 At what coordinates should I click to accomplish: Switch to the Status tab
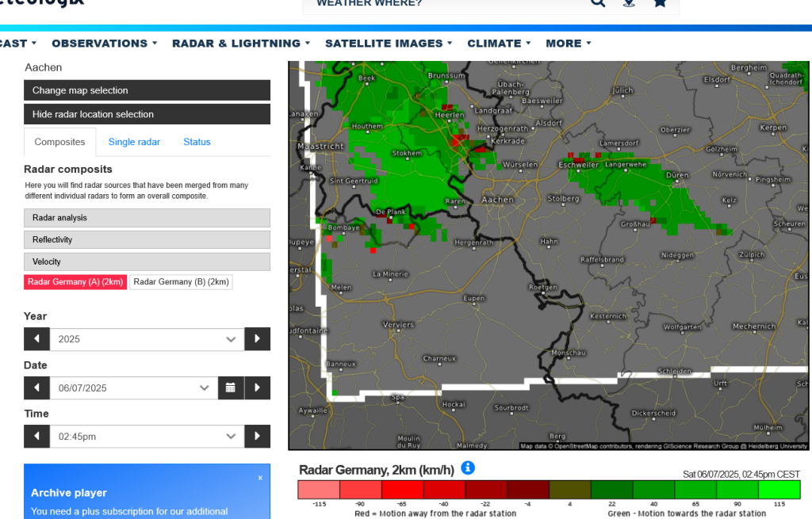pyautogui.click(x=197, y=142)
